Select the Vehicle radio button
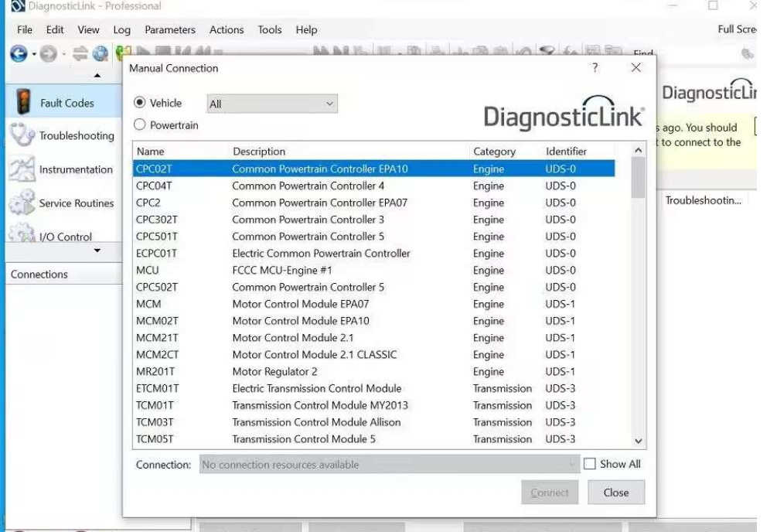Screen dimensions: 777x532 (x=140, y=103)
